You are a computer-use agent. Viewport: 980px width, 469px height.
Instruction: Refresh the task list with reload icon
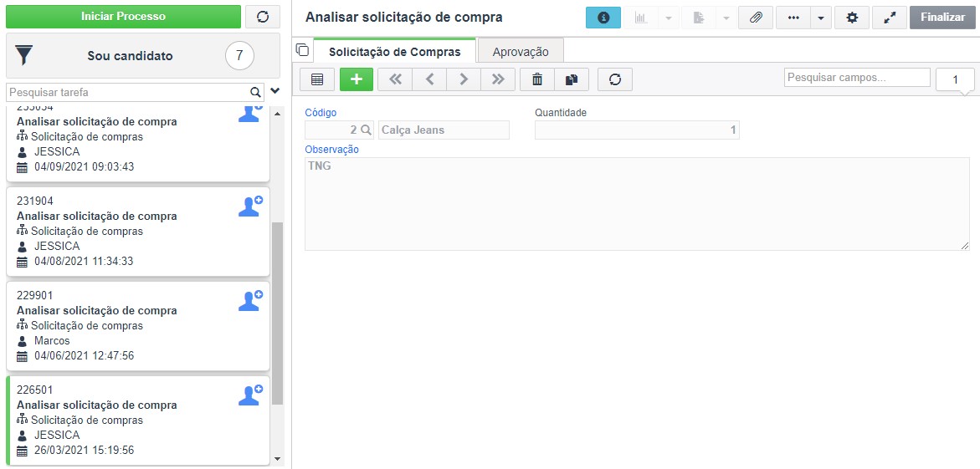pyautogui.click(x=263, y=17)
